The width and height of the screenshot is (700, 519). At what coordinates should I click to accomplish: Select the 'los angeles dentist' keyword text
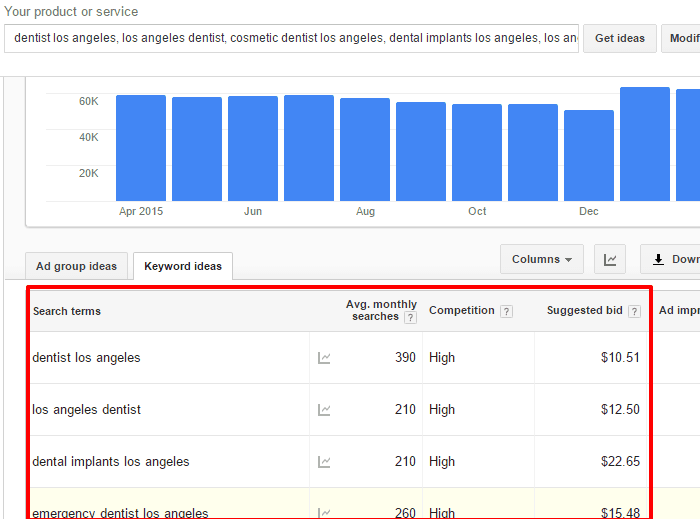(86, 410)
